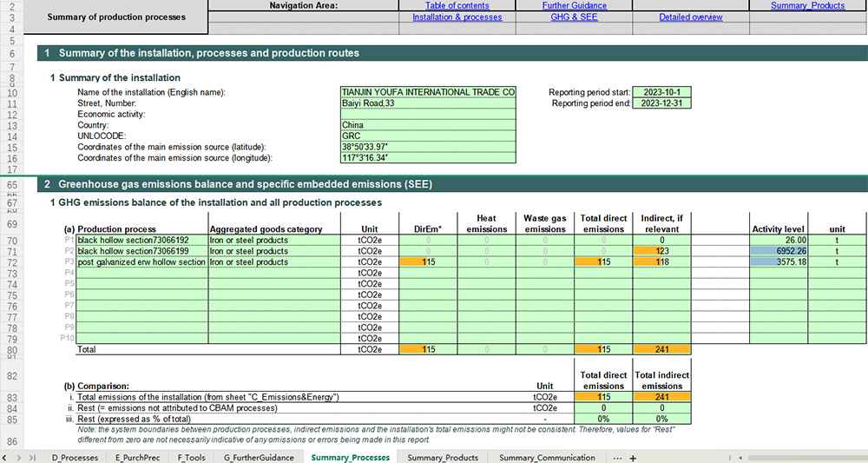Jump to the GHG & SEE section link
The width and height of the screenshot is (868, 463).
574,17
